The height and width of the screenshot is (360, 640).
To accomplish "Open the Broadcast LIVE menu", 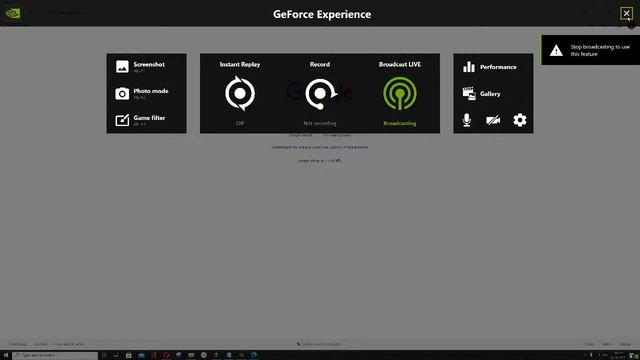I will (x=400, y=93).
